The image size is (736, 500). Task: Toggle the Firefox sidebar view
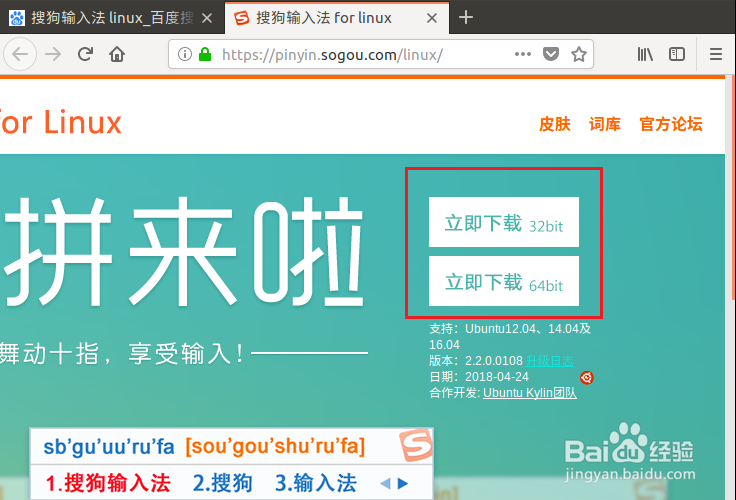point(676,54)
